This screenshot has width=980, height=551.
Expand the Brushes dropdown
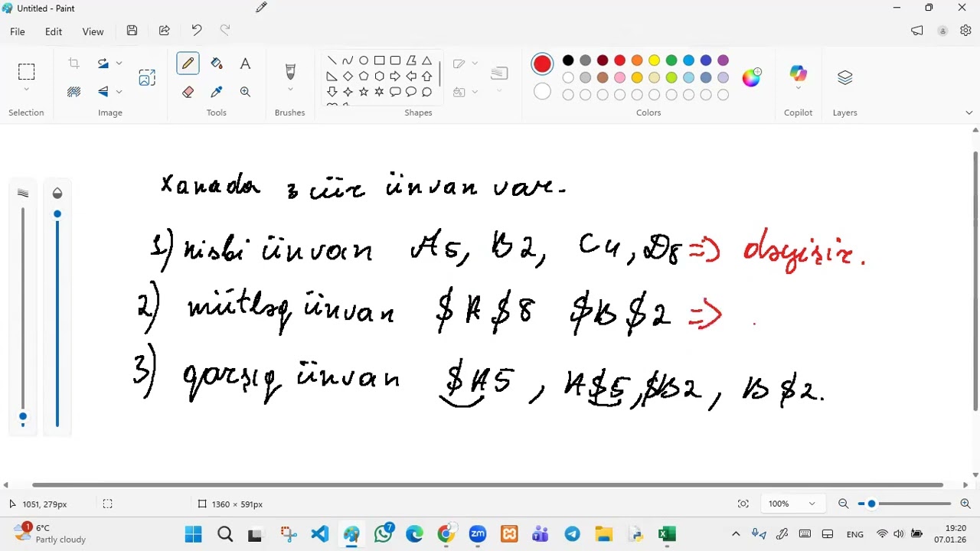(x=290, y=91)
